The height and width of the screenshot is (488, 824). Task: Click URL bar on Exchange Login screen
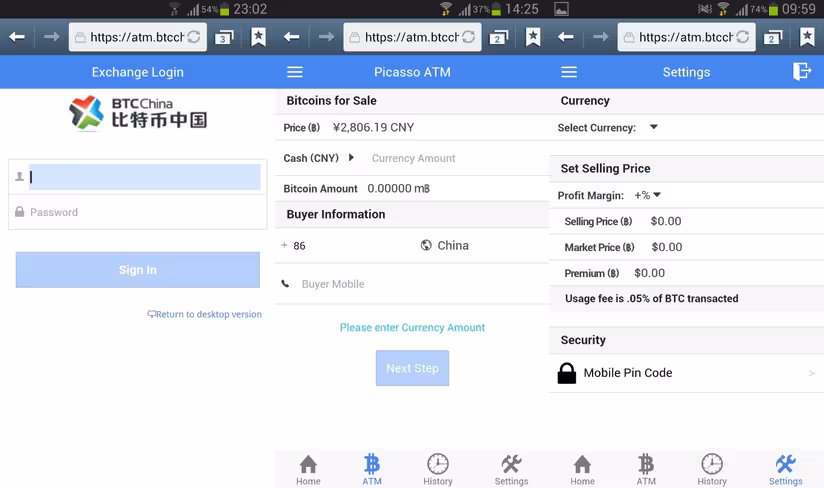pos(138,37)
